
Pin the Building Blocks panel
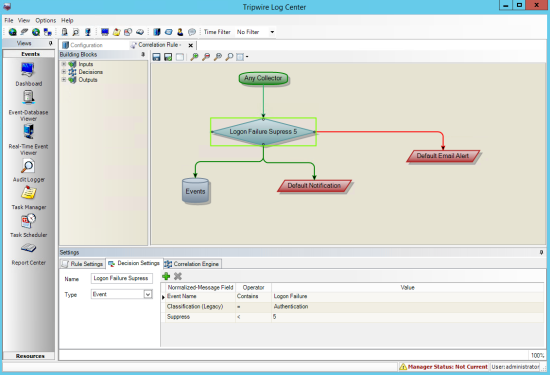[x=143, y=54]
